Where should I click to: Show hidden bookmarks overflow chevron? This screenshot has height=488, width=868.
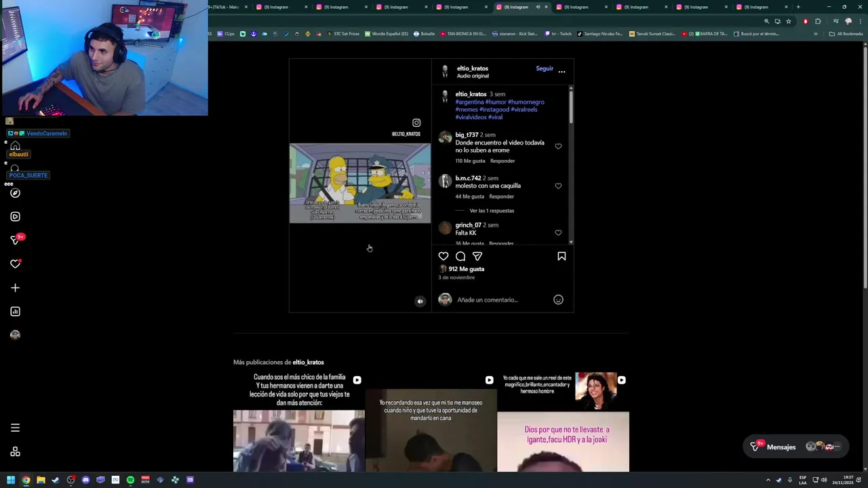pyautogui.click(x=816, y=34)
